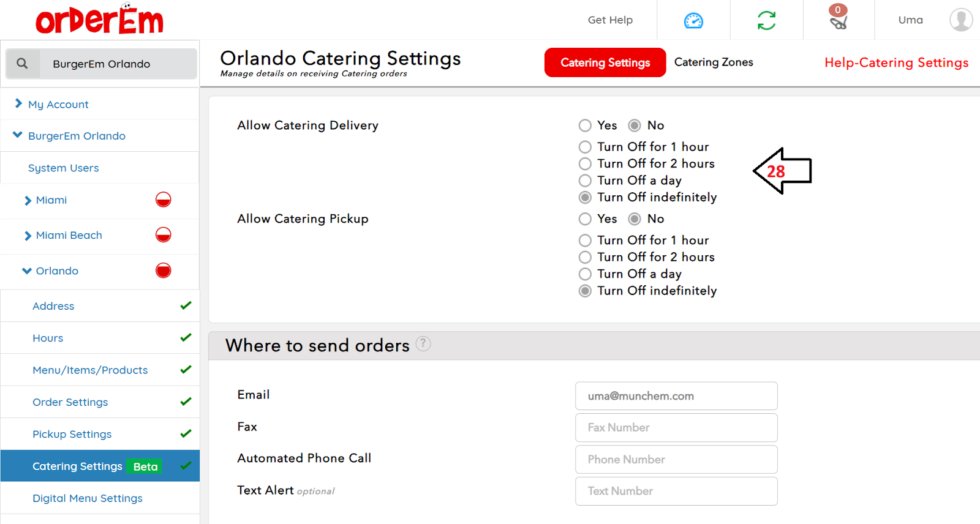Switch to the Catering Zones tab
The height and width of the screenshot is (524, 980).
pos(714,62)
